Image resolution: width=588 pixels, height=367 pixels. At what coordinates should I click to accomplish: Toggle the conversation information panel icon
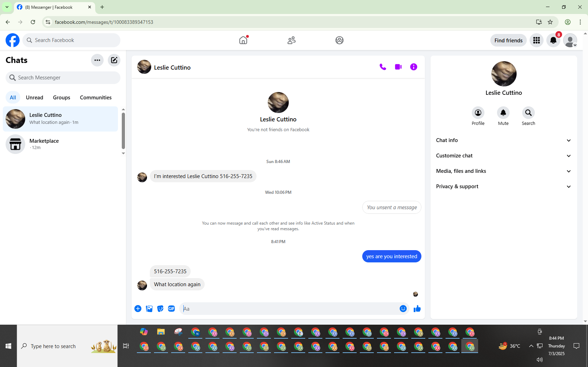coord(414,67)
